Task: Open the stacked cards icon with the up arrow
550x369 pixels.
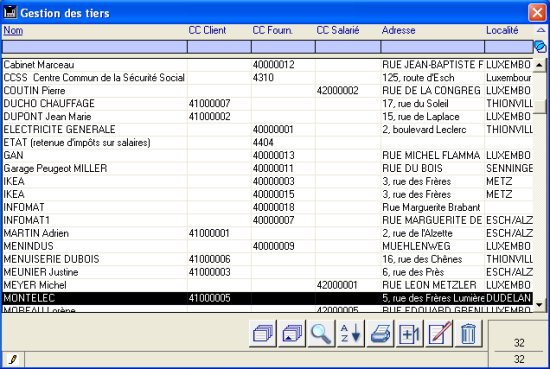Action: [x=292, y=334]
